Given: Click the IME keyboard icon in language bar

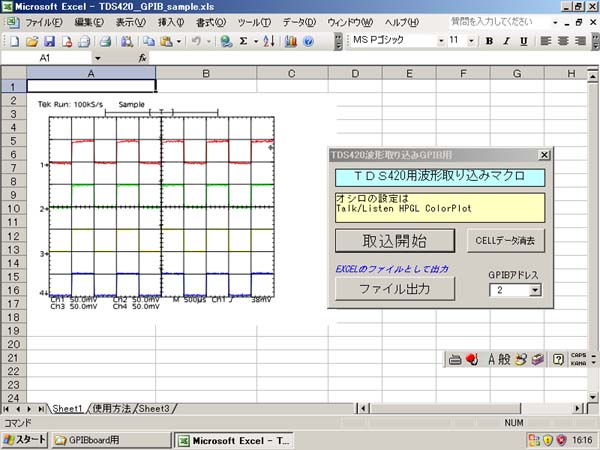Looking at the screenshot, I should (x=455, y=360).
